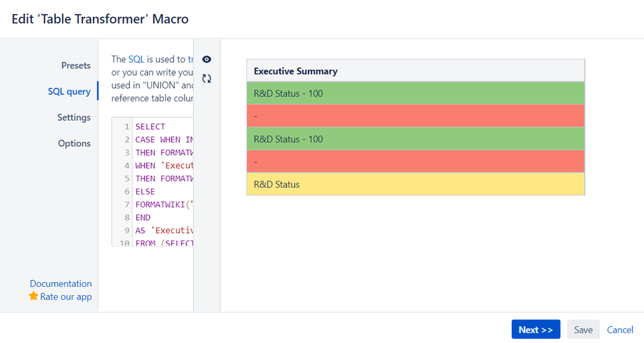Click the star icon beside Rate our app
Screen dimensions: 644x343
click(34, 296)
